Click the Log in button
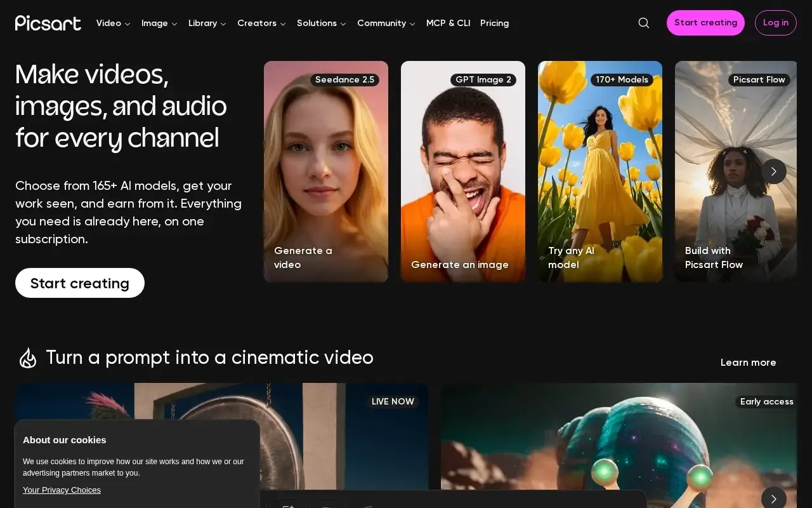 [776, 23]
